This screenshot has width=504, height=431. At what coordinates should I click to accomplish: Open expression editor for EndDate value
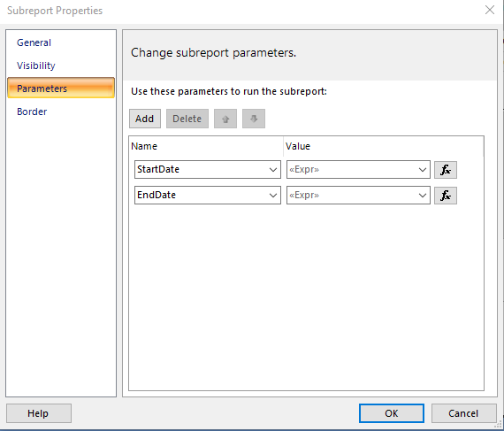(x=446, y=196)
